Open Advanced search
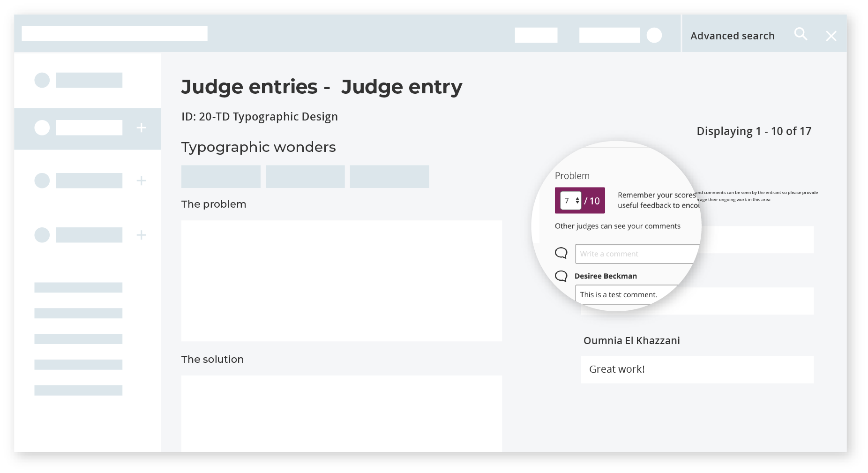This screenshot has height=473, width=868. (x=732, y=36)
